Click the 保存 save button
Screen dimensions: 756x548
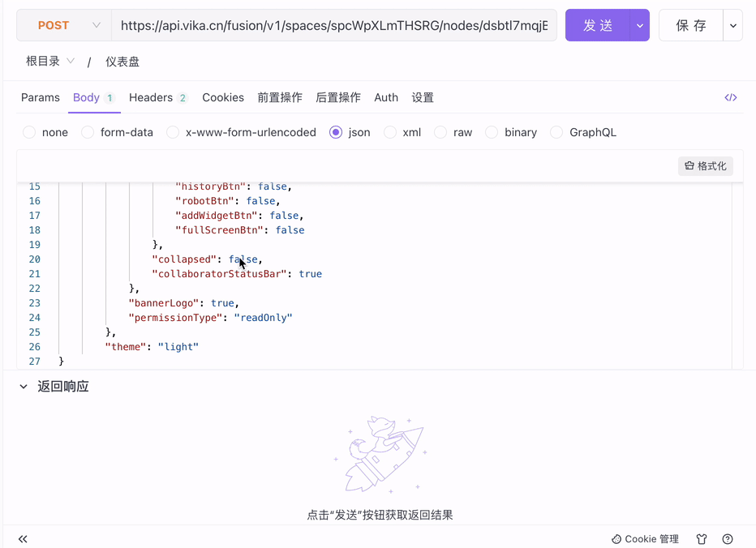690,26
